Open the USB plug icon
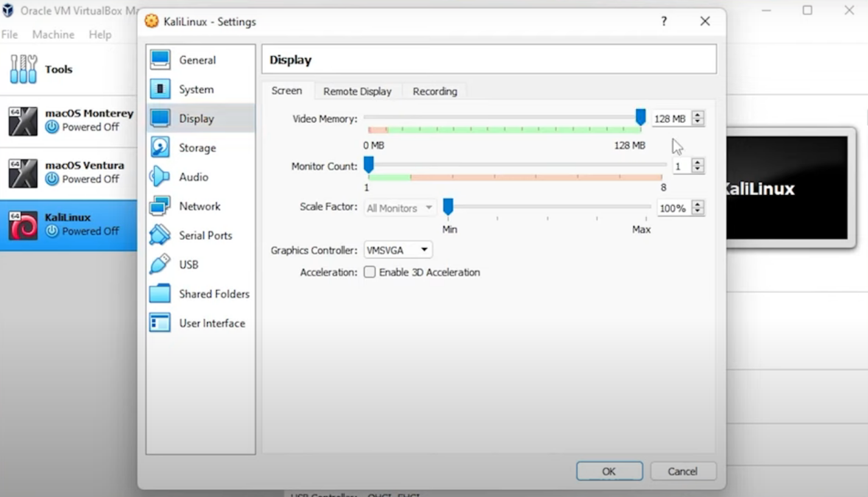This screenshot has width=868, height=497. (160, 264)
